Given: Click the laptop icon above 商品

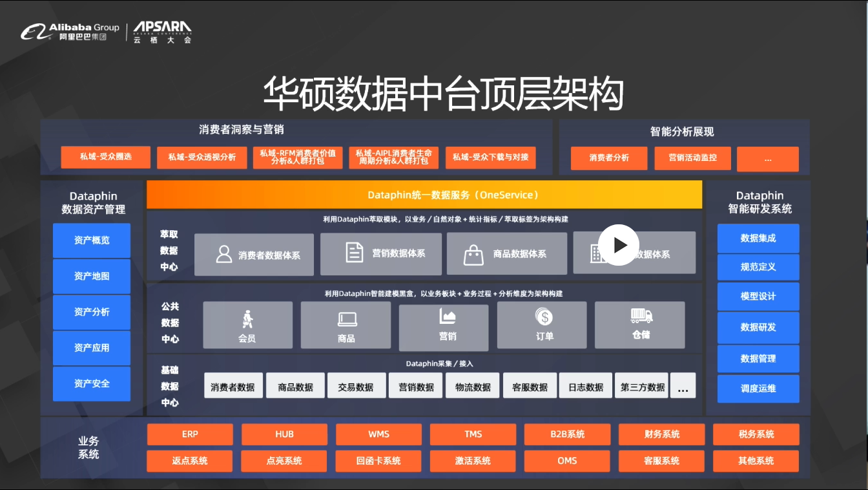Looking at the screenshot, I should pyautogui.click(x=347, y=319).
